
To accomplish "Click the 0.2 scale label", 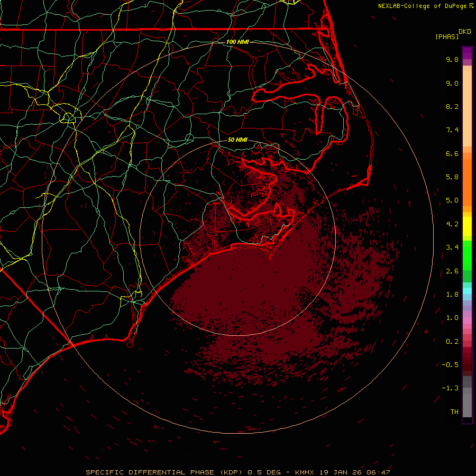I will pyautogui.click(x=452, y=342).
